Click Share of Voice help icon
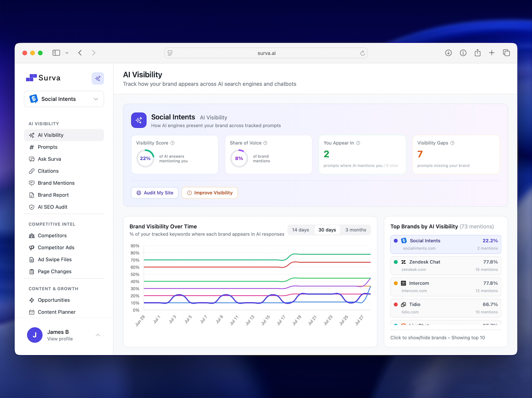Image resolution: width=532 pixels, height=398 pixels. tap(265, 143)
